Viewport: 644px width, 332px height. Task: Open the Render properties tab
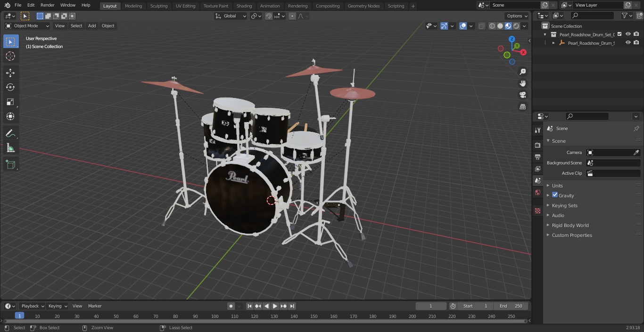tap(537, 145)
